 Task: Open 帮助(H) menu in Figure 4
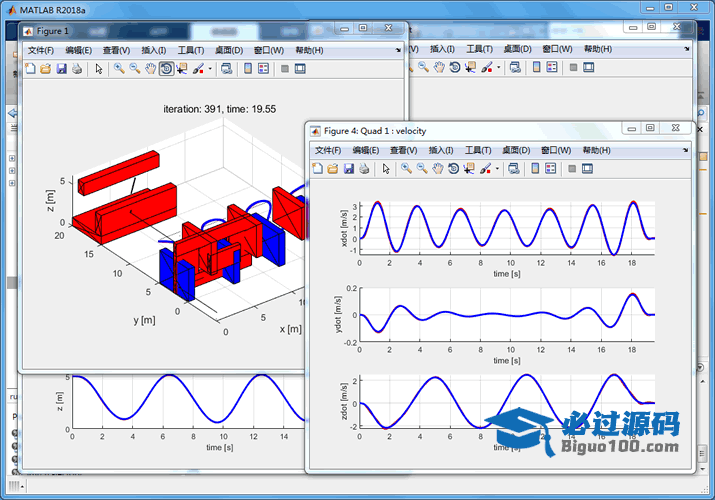596,150
